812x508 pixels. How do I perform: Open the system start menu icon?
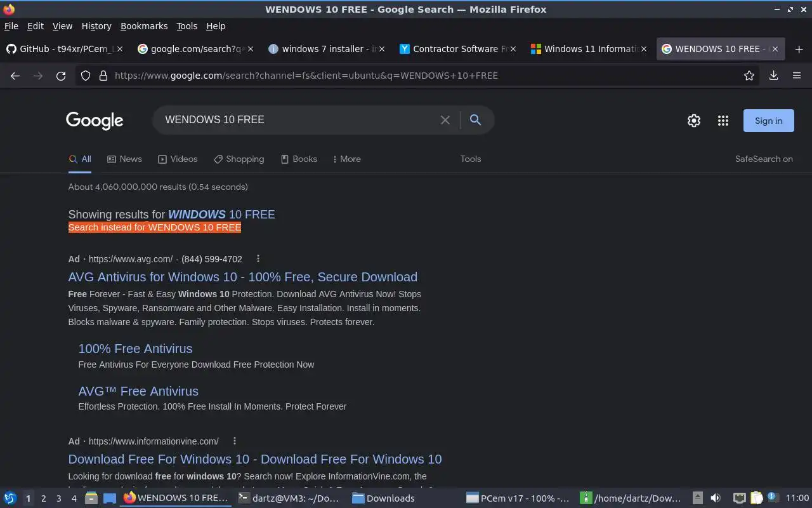[10, 498]
